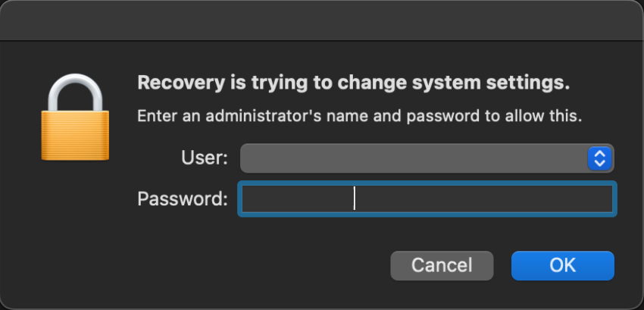This screenshot has height=310, width=644.
Task: Click the administrator instruction text
Action: pyautogui.click(x=358, y=117)
